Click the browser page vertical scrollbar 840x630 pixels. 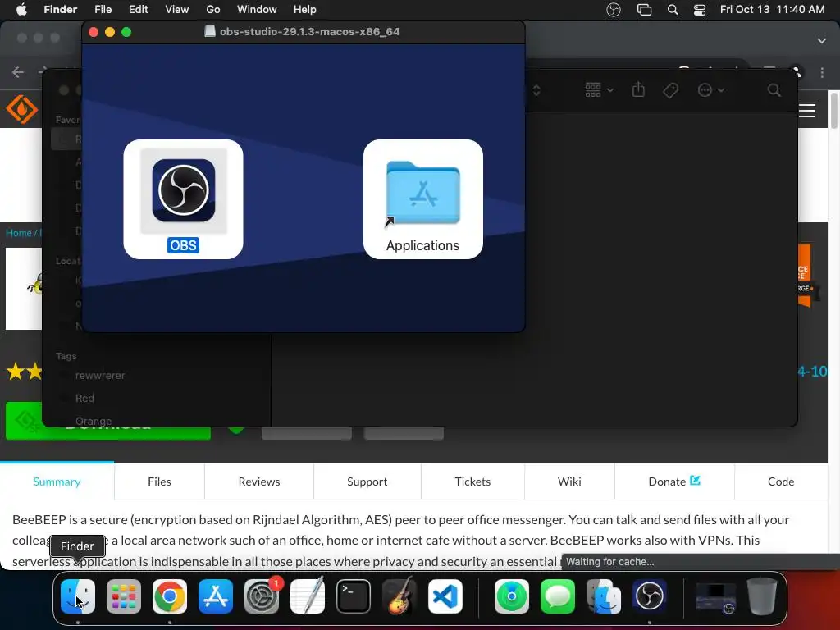(833, 111)
